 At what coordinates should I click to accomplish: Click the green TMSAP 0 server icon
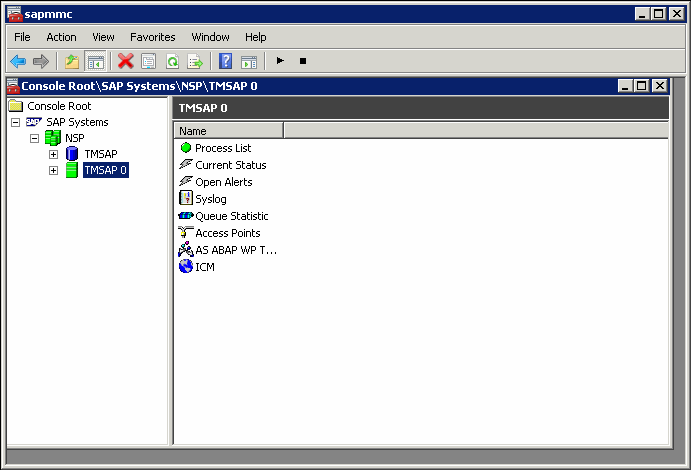pyautogui.click(x=71, y=170)
